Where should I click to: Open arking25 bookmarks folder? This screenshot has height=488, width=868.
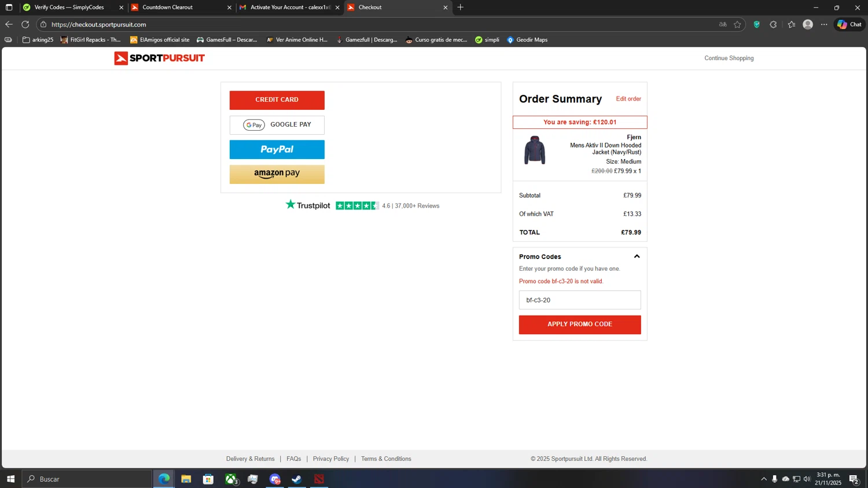click(x=38, y=40)
